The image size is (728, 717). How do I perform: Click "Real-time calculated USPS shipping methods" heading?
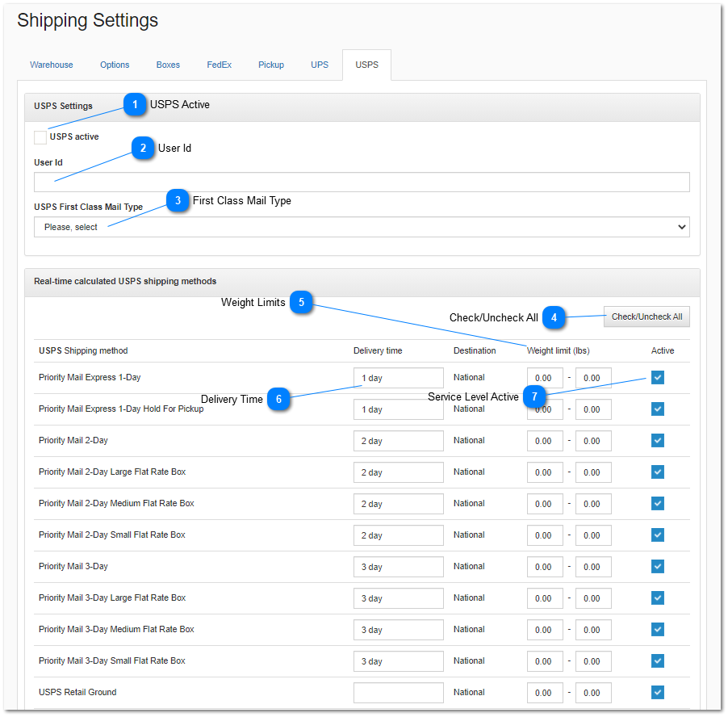(125, 282)
